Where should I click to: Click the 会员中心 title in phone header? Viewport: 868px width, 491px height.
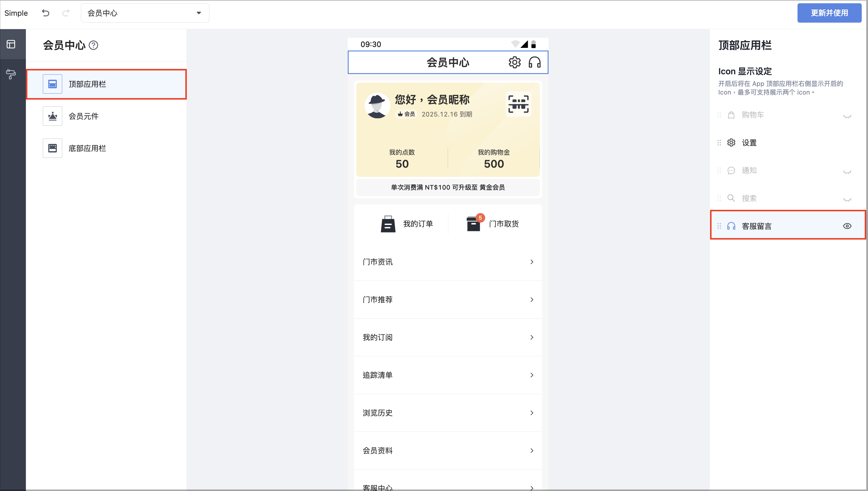(x=448, y=62)
